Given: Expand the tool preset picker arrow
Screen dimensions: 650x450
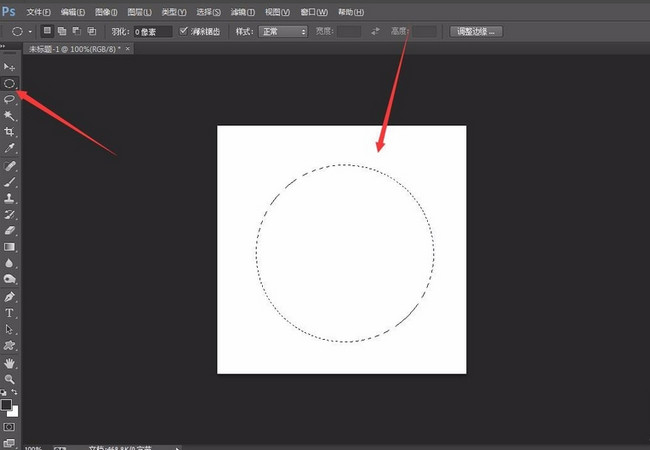Looking at the screenshot, I should point(32,31).
